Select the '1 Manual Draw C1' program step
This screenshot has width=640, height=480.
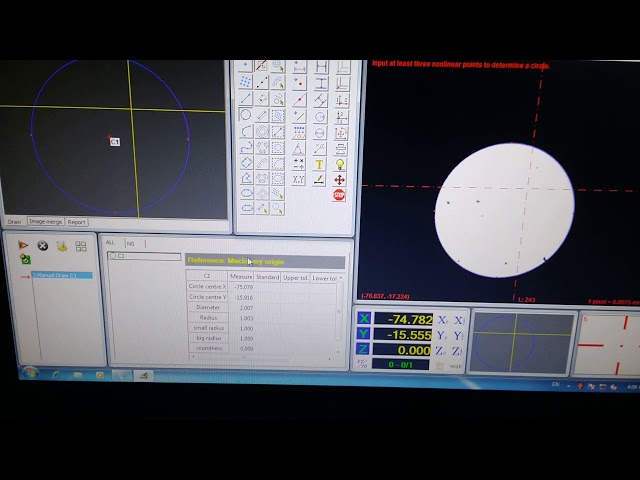[62, 276]
